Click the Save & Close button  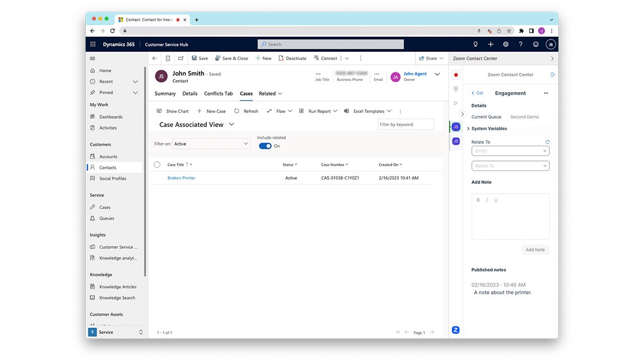point(231,58)
